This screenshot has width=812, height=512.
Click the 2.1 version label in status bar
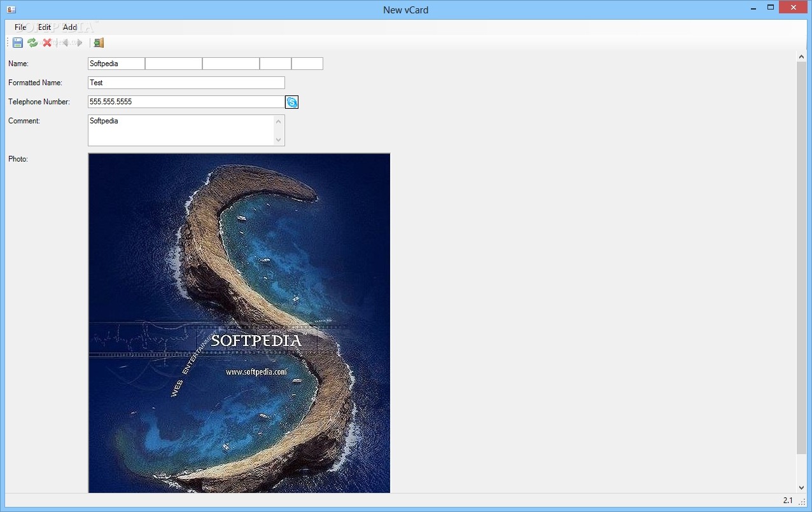click(788, 501)
